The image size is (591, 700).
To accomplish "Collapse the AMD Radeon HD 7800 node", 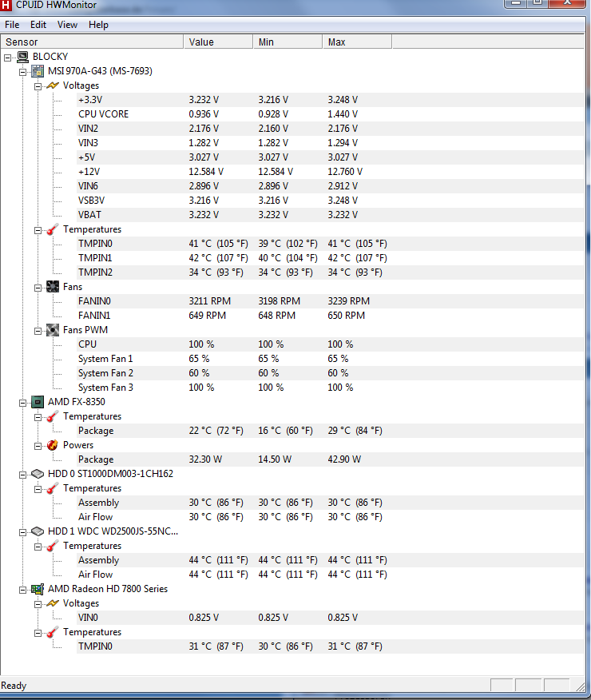I will (22, 590).
